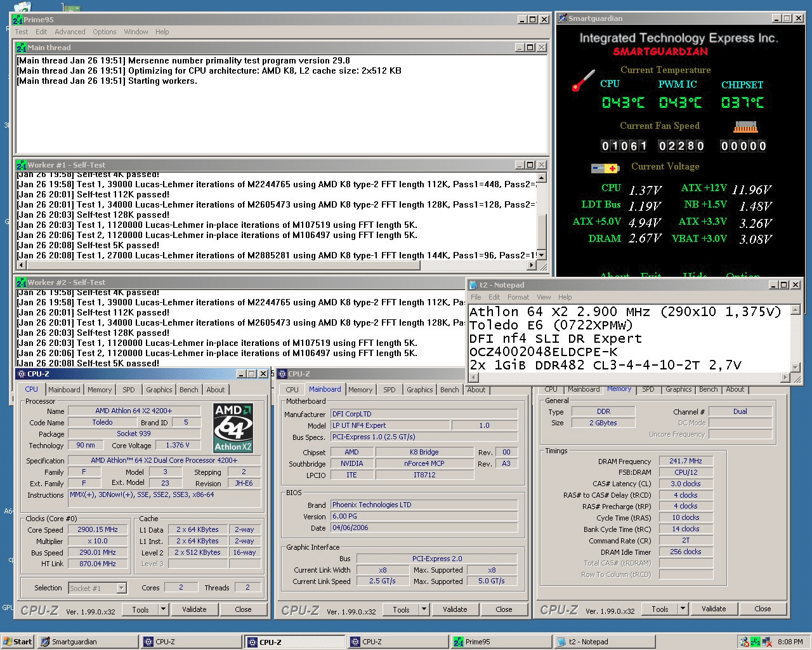The width and height of the screenshot is (812, 650).
Task: Switch to t2 - Notepad from the taskbar
Action: click(605, 642)
